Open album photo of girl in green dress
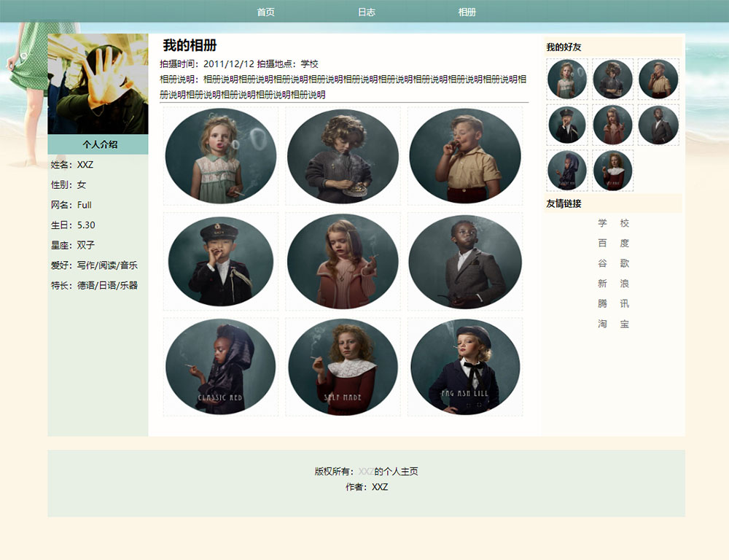729x560 pixels. (x=221, y=156)
